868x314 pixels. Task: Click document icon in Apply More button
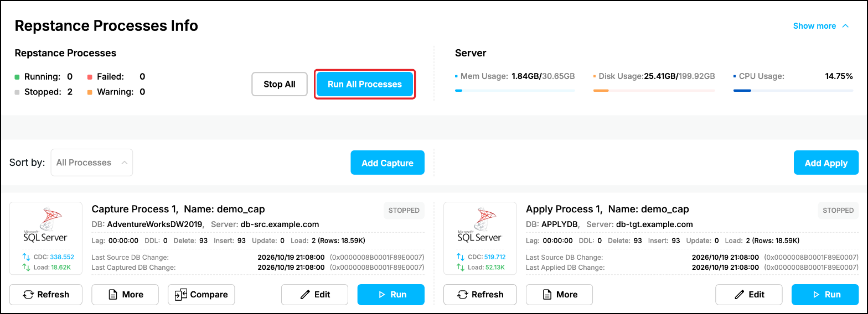pos(547,295)
